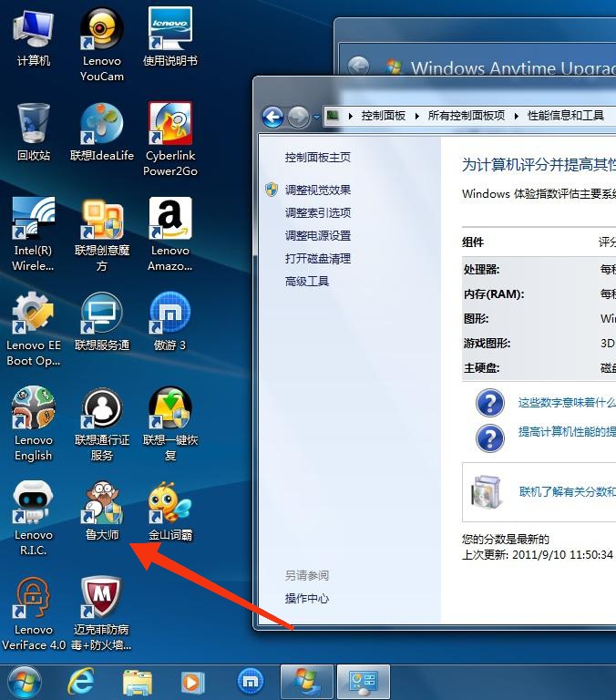The image size is (616, 700).
Task: Select the 游戏图形: row label
Action: pyautogui.click(x=487, y=343)
